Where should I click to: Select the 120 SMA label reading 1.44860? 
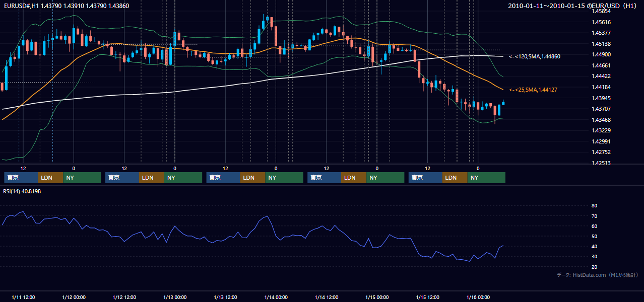534,57
